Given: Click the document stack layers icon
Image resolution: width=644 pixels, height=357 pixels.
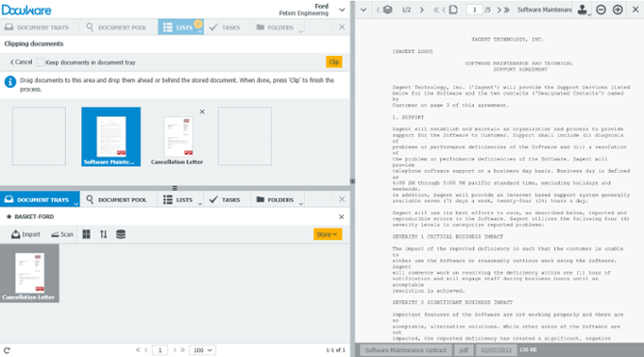Looking at the screenshot, I should click(x=388, y=10).
